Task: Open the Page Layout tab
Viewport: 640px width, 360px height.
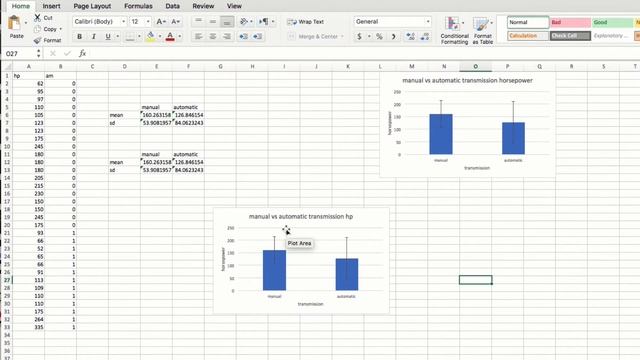Action: [92, 6]
